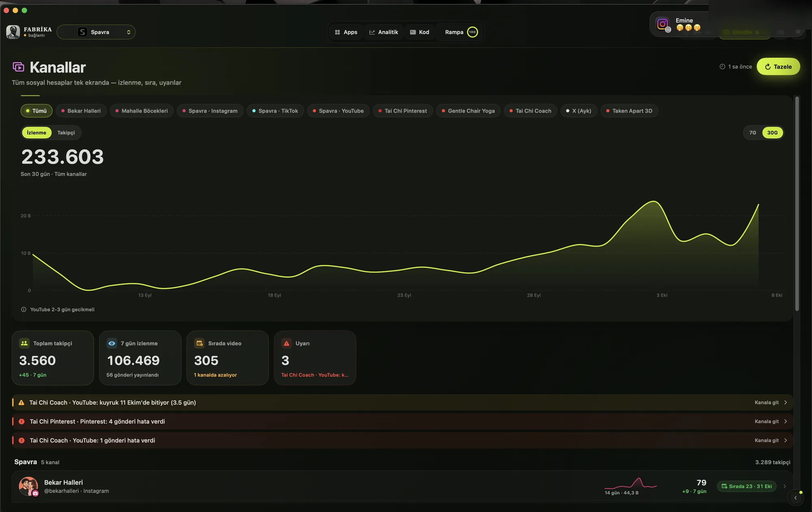Viewport: 812px width, 512px height.
Task: Select the 30G range option
Action: click(x=772, y=133)
